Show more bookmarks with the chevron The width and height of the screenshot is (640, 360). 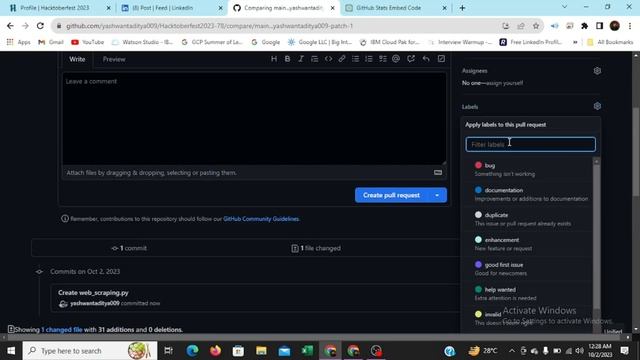tap(575, 42)
